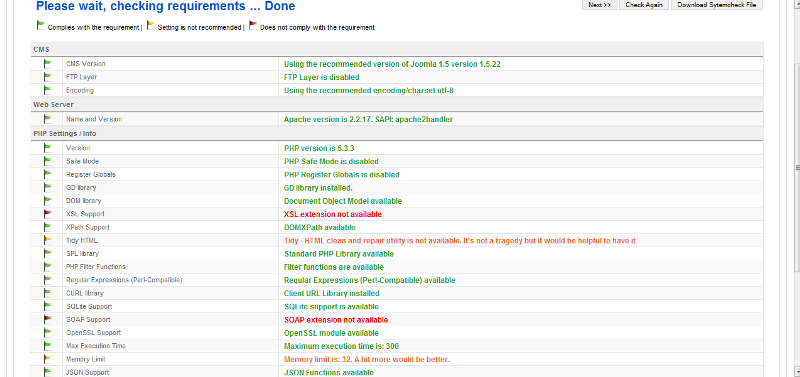Click the 'XSL extension not available' message
Image resolution: width=800 pixels, height=377 pixels.
pos(333,214)
